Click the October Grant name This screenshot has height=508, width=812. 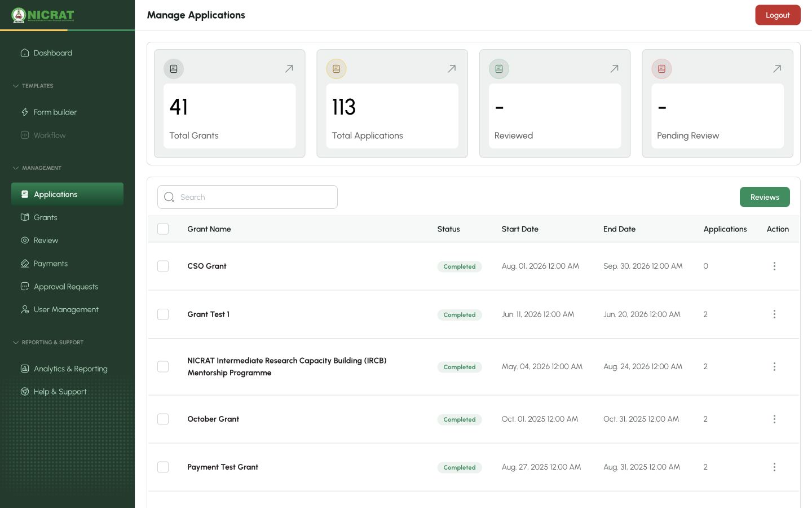pyautogui.click(x=213, y=419)
